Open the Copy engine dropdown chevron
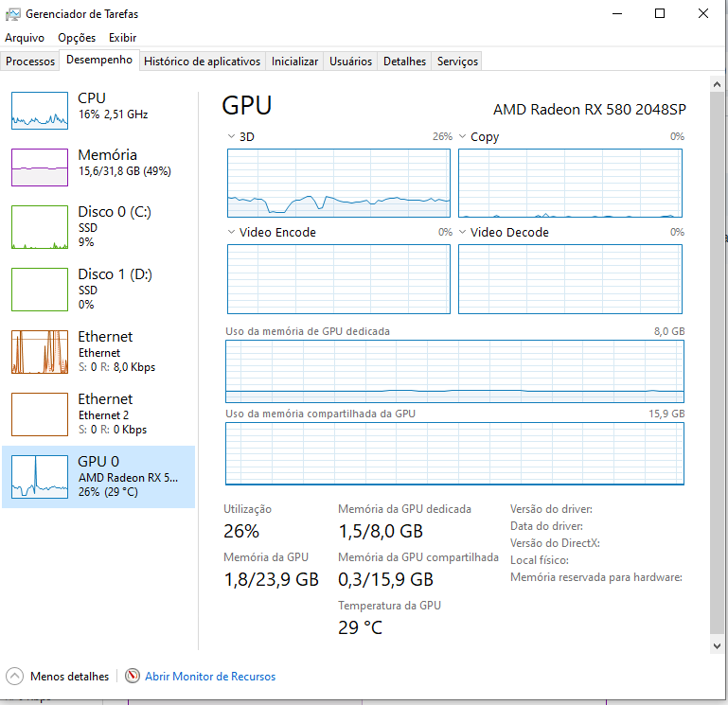 pyautogui.click(x=462, y=136)
